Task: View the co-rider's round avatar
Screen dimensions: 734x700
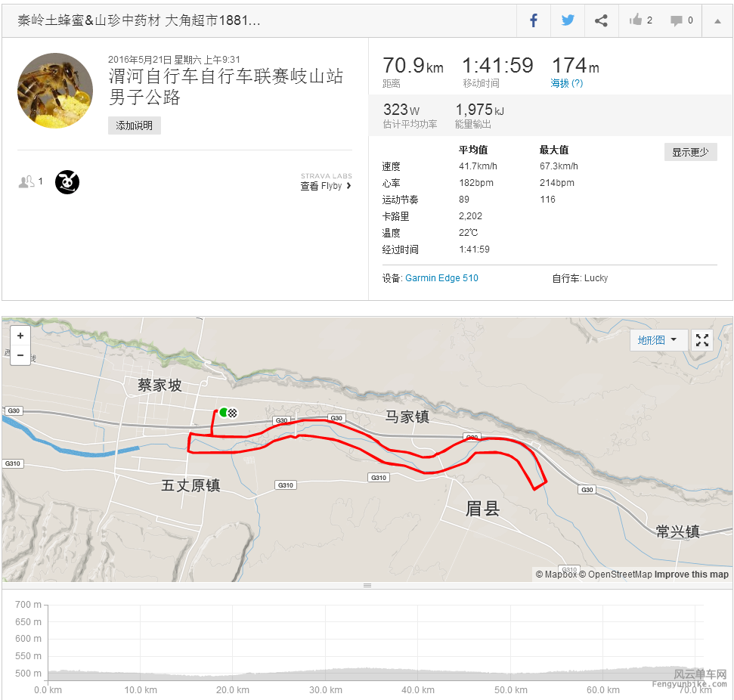Action: (67, 182)
